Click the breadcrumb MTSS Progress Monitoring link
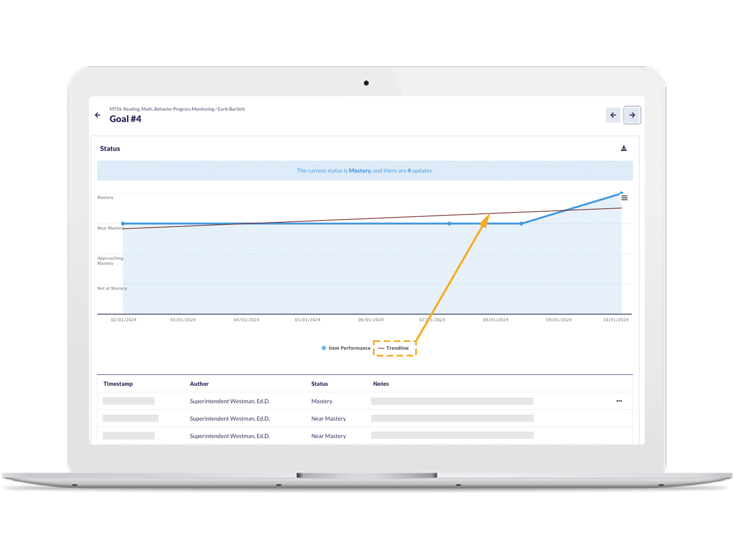733x560 pixels. click(x=162, y=109)
